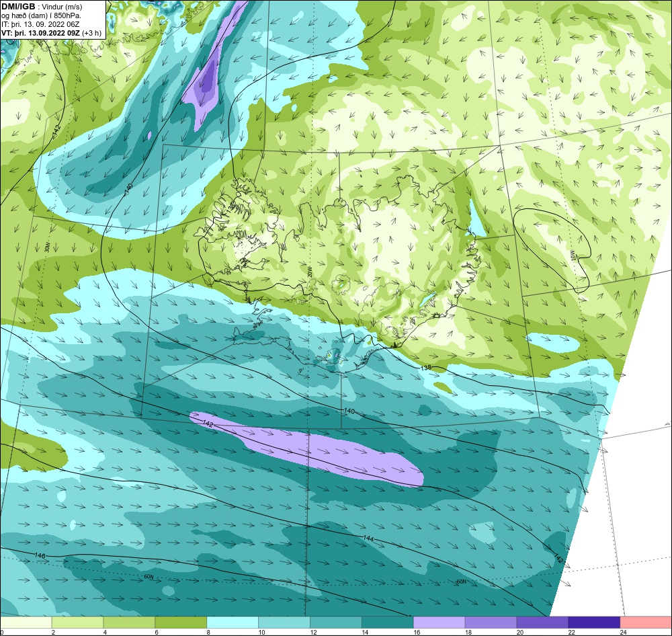Click the legend tick value '8'
Viewport: 672px width, 636px height.
(208, 632)
